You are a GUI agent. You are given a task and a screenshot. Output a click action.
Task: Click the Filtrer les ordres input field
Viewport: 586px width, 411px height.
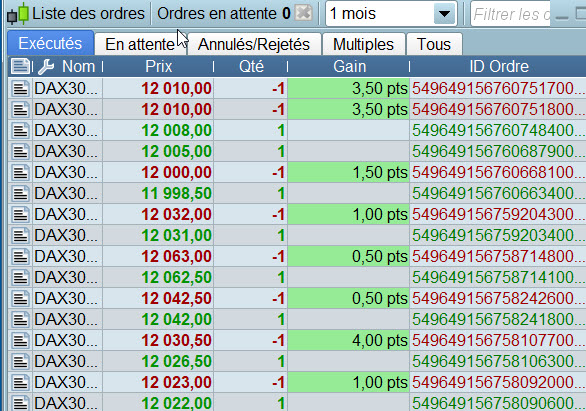pos(510,14)
